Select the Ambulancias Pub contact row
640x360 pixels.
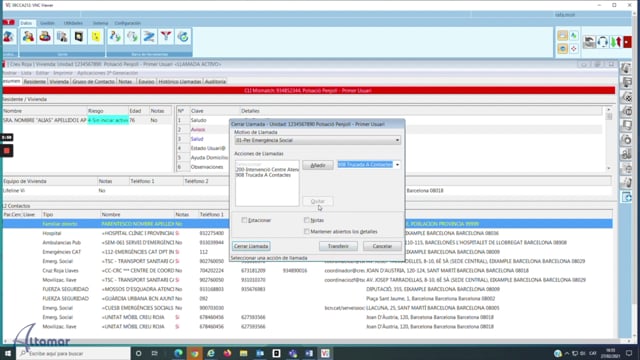pos(307,242)
